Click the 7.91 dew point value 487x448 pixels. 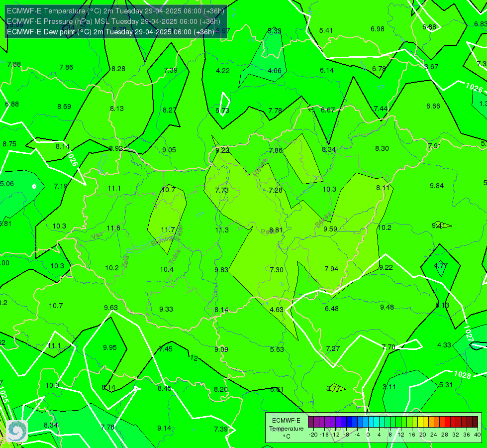434,146
